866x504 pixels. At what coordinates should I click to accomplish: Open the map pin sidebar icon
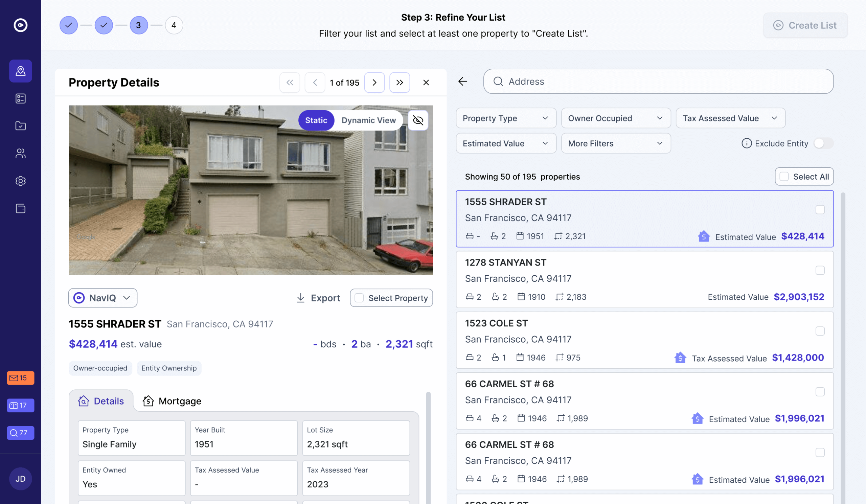click(21, 71)
